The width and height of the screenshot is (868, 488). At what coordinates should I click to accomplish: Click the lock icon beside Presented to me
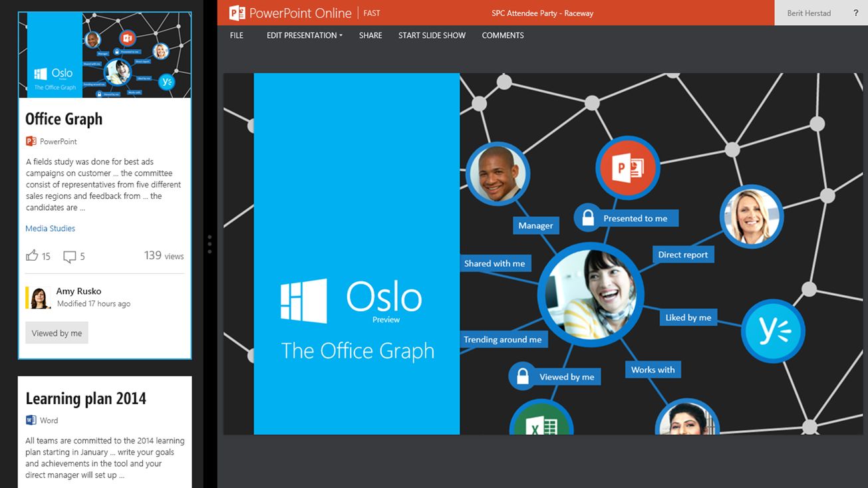587,217
